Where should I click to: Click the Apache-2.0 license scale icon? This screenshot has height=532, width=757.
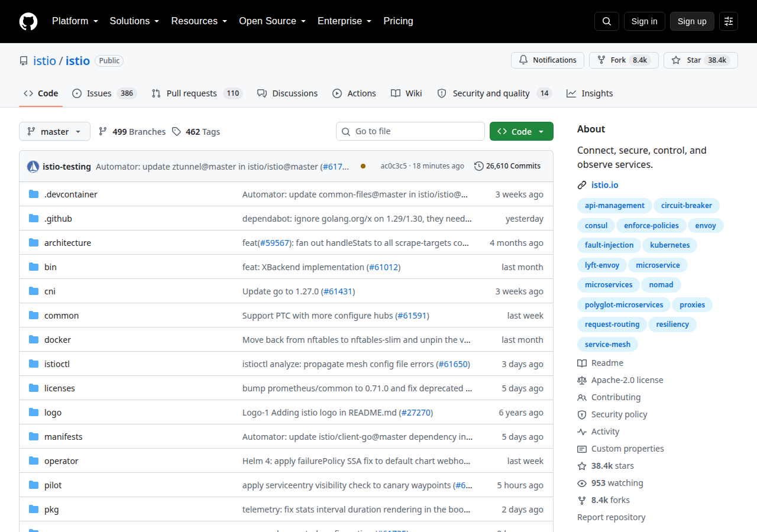582,380
